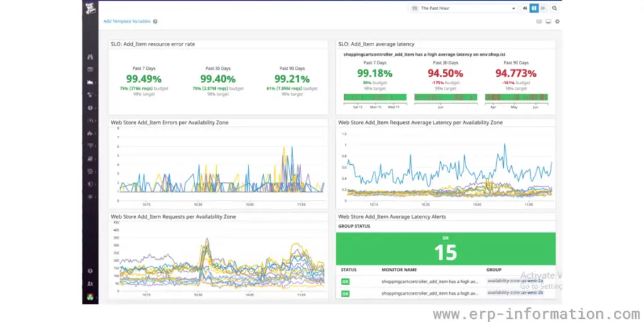Select the 99.18% Past 7 Days latency value
The height and width of the screenshot is (322, 644).
pyautogui.click(x=375, y=74)
